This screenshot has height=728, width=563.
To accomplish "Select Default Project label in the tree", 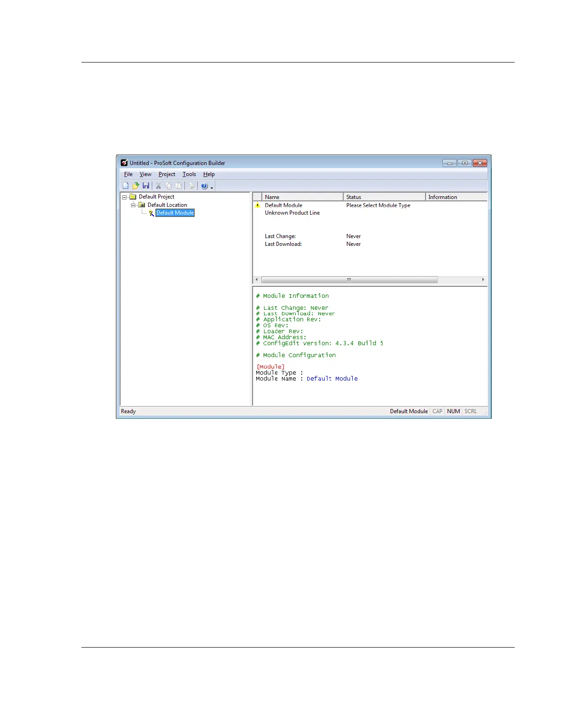I will pyautogui.click(x=156, y=197).
